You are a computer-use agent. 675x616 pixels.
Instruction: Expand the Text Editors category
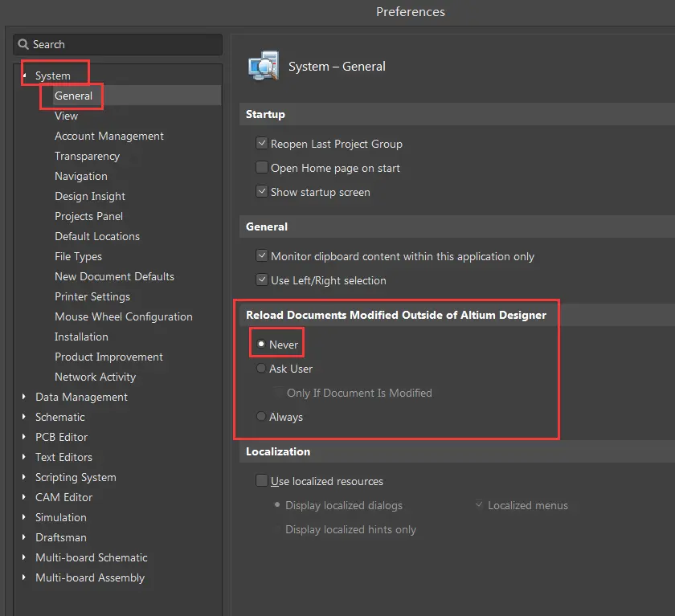tap(24, 457)
